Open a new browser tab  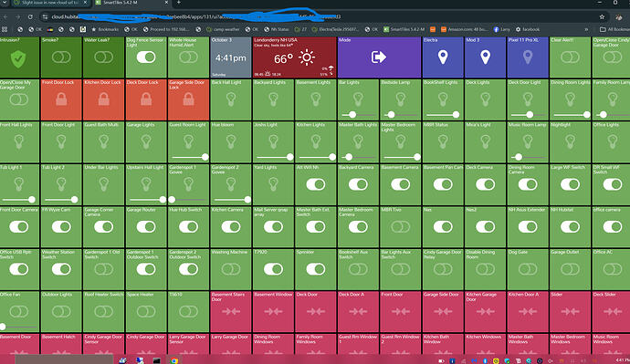coord(179,3)
